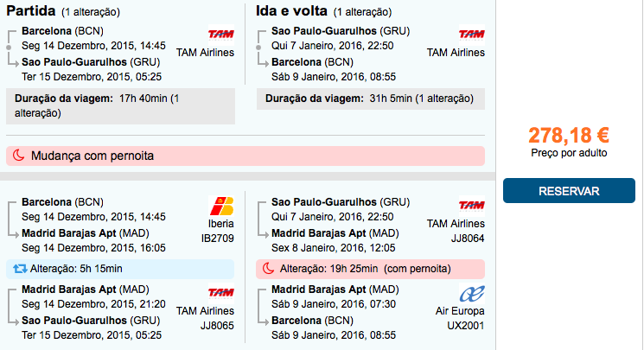Click moon icon next to Alteração 19h 25min
644x350 pixels.
click(268, 269)
